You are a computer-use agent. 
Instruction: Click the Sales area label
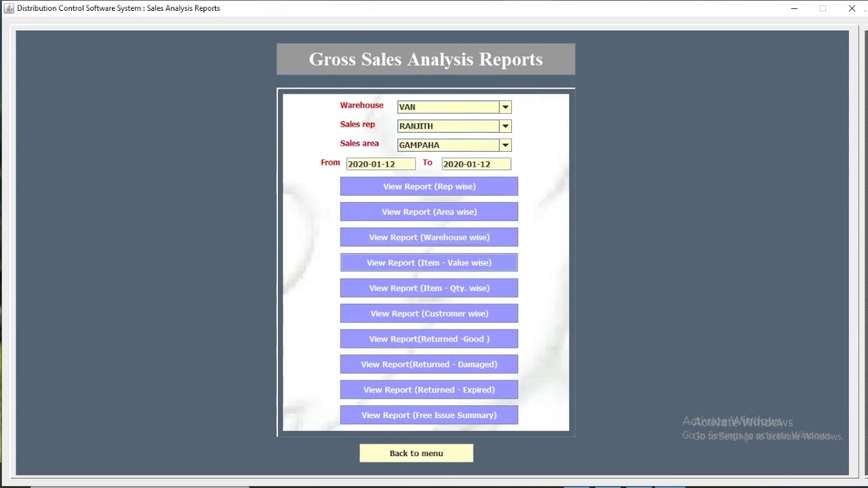tap(359, 143)
